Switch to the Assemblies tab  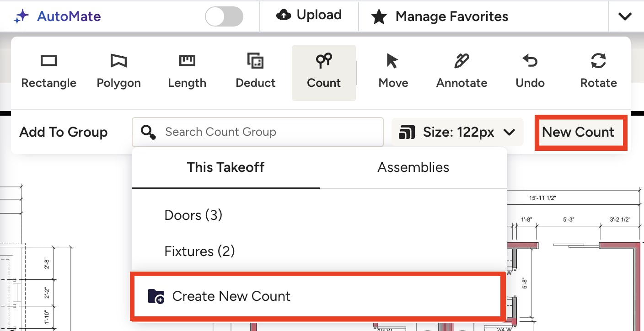[x=413, y=167]
